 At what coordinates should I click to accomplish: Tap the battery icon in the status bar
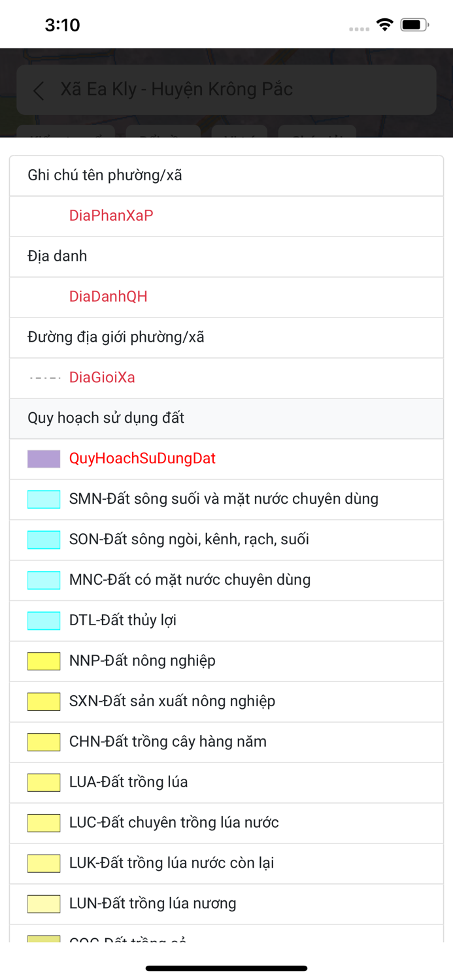(414, 24)
